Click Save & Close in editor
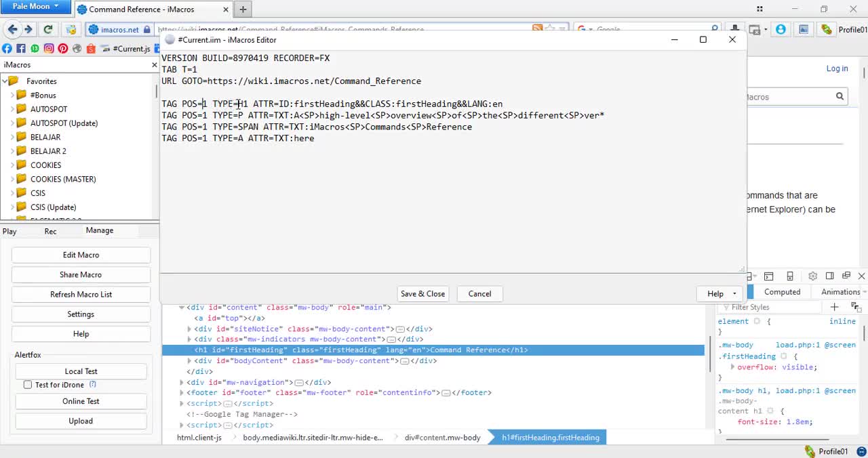The height and width of the screenshot is (458, 868). point(422,293)
